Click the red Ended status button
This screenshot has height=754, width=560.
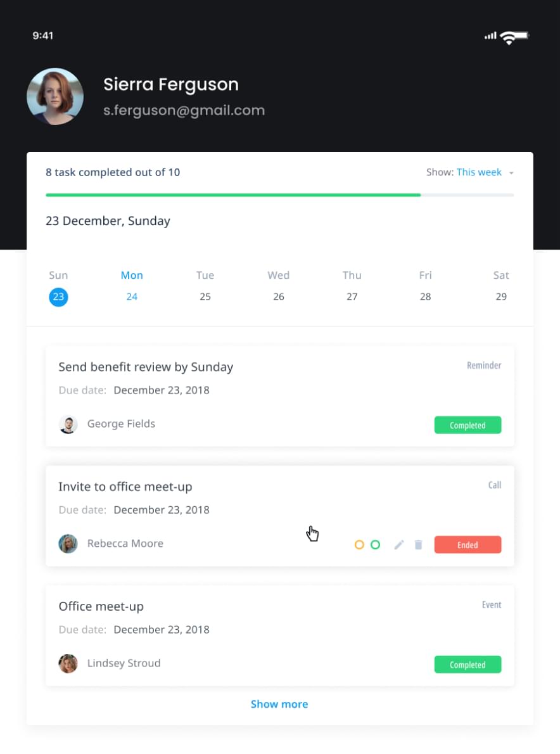pos(468,545)
